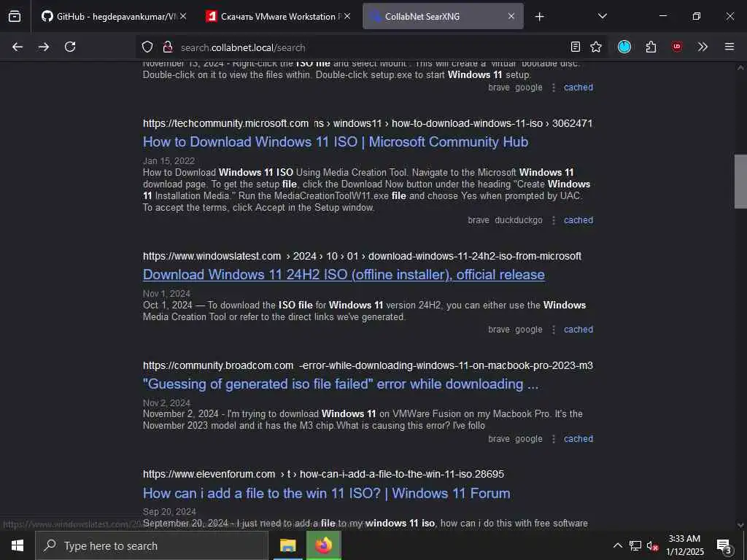The height and width of the screenshot is (560, 747).
Task: Open the extensions puzzle icon
Action: (x=651, y=47)
